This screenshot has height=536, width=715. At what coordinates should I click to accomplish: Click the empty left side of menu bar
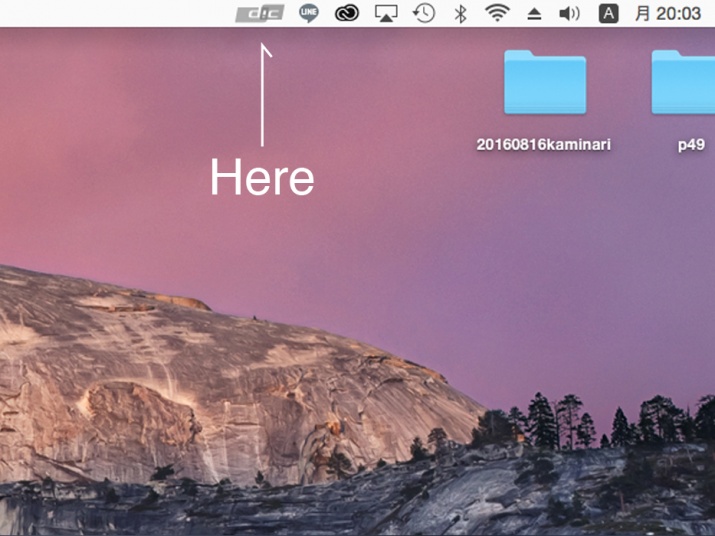coord(100,13)
